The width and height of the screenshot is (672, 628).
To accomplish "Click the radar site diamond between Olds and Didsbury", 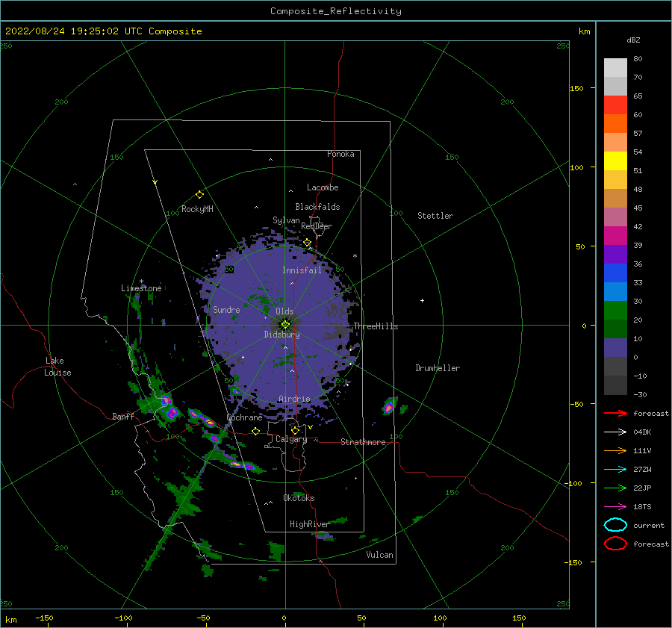I will [x=285, y=325].
